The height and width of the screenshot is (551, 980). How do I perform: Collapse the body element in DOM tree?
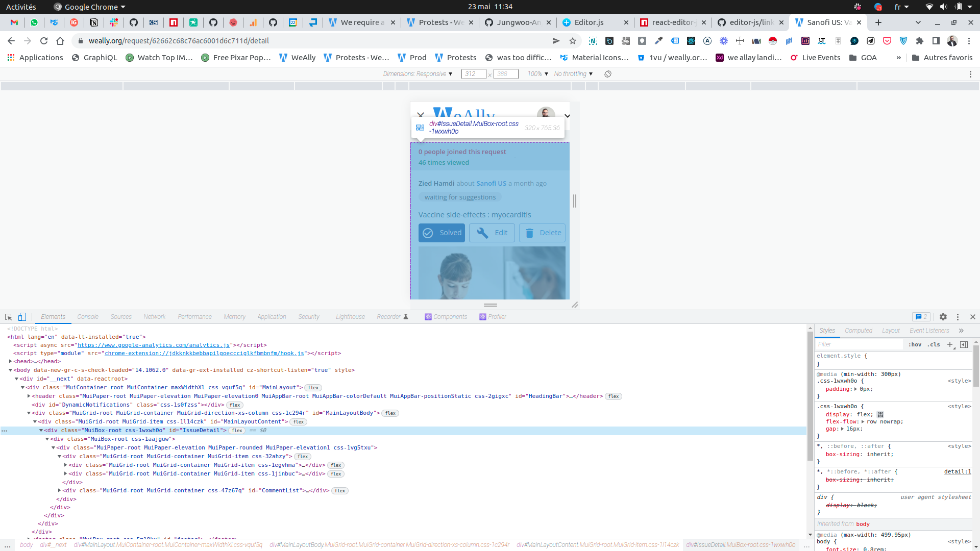tap(10, 370)
